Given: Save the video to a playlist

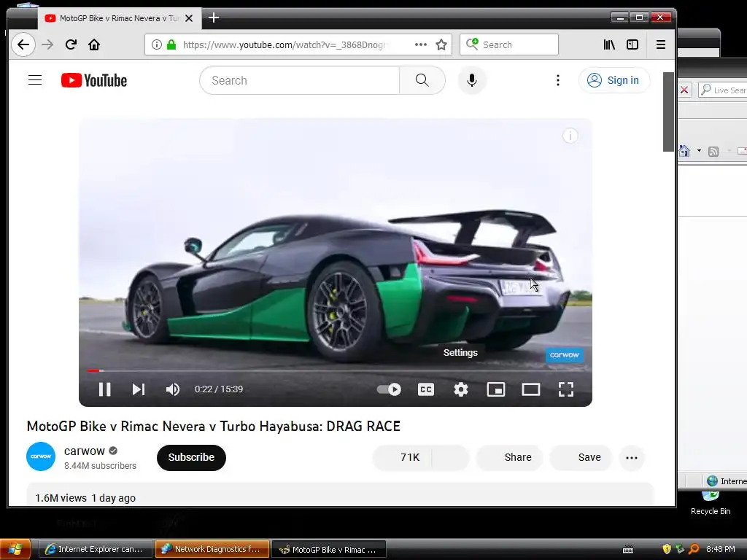Looking at the screenshot, I should [581, 457].
